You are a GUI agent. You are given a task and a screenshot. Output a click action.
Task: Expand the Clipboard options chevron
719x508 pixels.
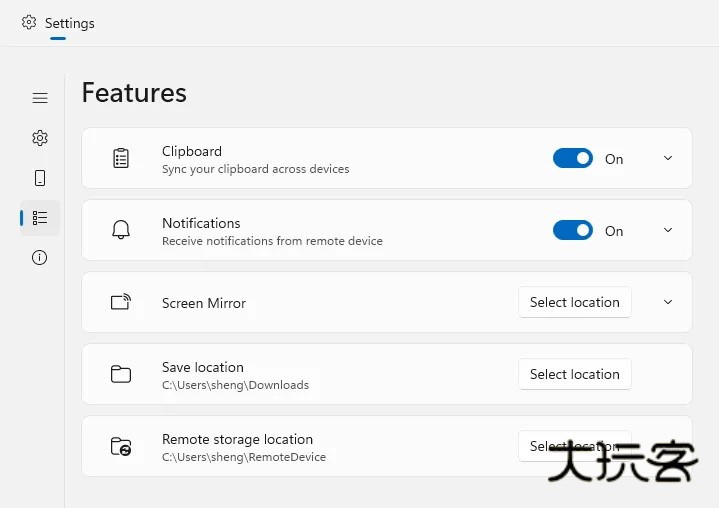click(x=668, y=158)
